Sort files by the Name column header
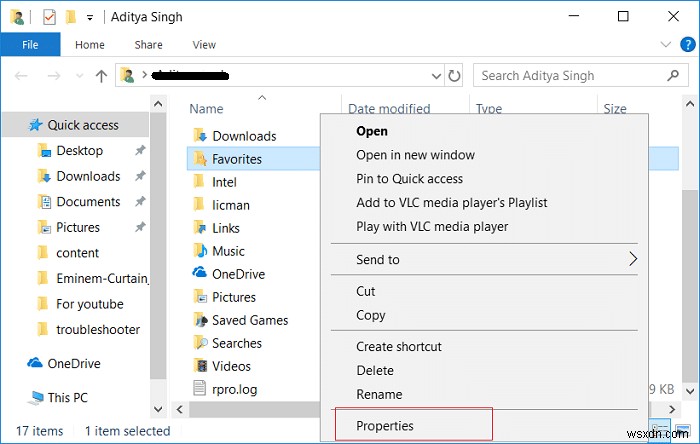The image size is (700, 444). (x=206, y=109)
